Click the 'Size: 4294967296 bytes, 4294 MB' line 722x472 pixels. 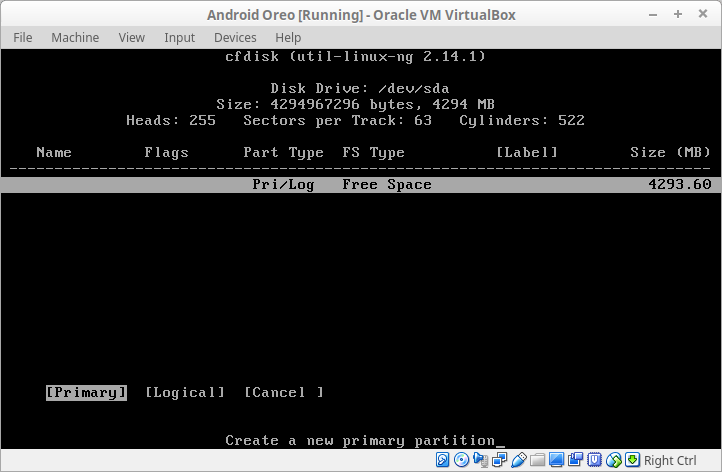(x=355, y=105)
